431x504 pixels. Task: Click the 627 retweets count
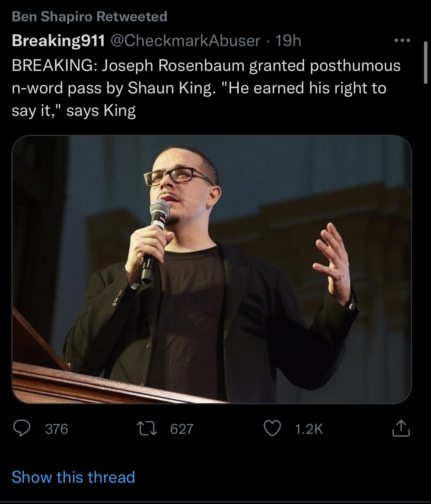(x=182, y=429)
